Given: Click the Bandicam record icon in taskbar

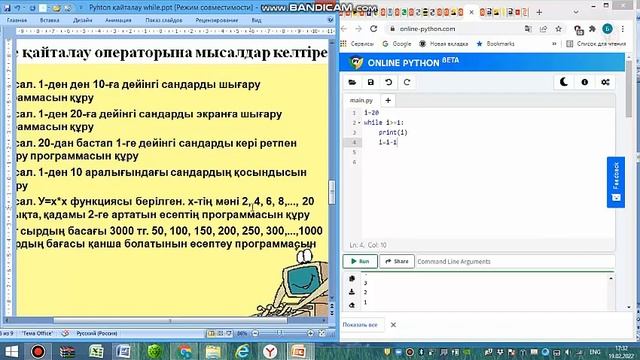Looking at the screenshot, I should coord(38,351).
